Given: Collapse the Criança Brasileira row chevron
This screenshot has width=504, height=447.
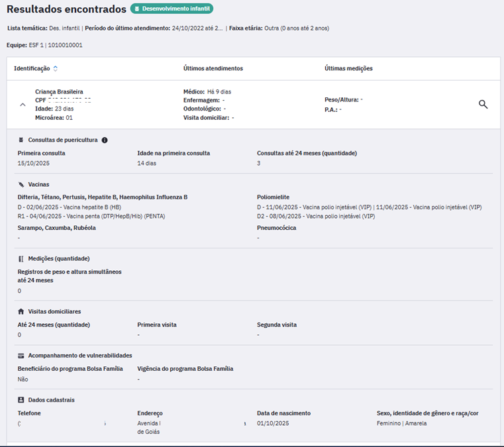Looking at the screenshot, I should click(x=23, y=105).
